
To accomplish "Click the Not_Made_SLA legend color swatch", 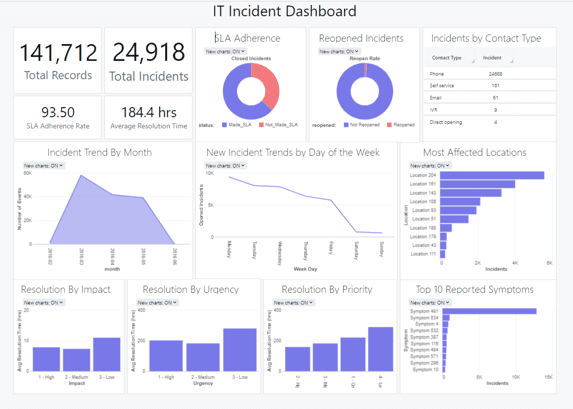I will [x=261, y=125].
